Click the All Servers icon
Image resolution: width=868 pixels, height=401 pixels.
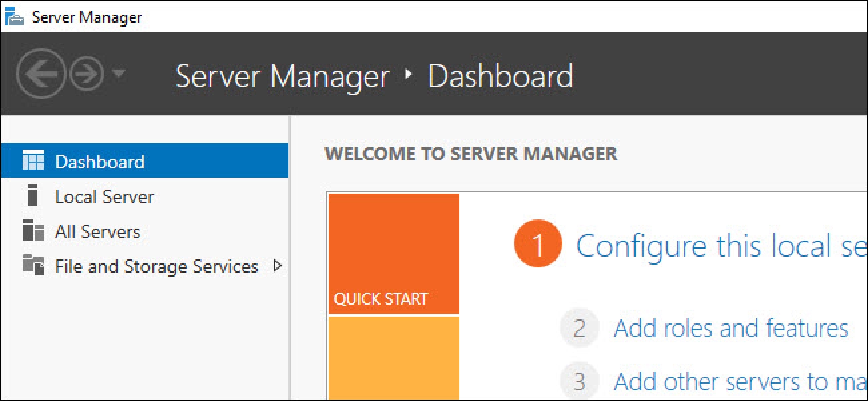coord(33,231)
